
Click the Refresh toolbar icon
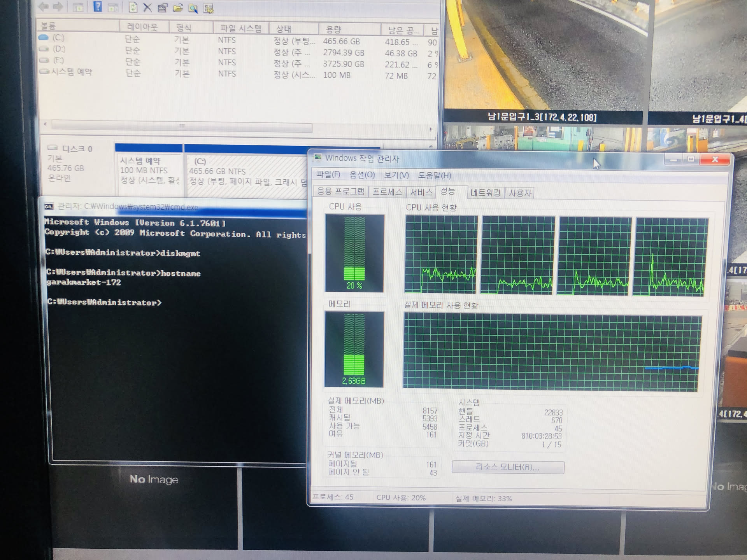pos(133,7)
